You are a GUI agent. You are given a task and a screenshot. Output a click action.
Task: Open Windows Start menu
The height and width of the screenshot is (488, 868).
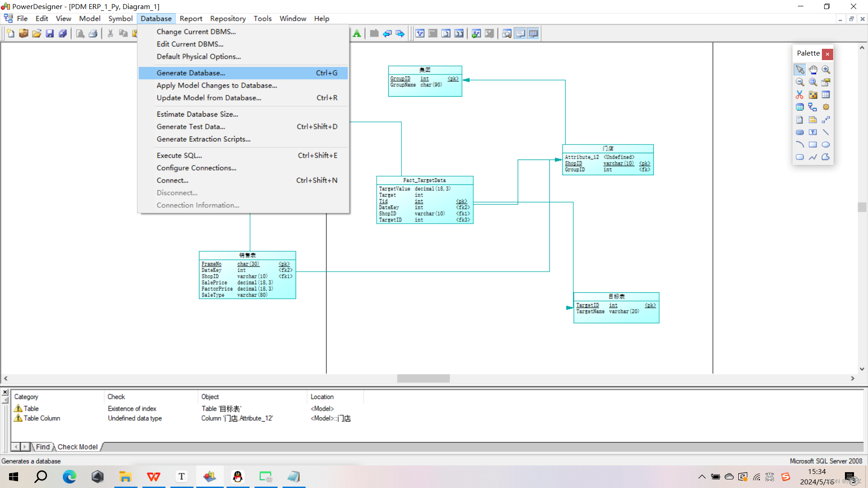point(14,477)
